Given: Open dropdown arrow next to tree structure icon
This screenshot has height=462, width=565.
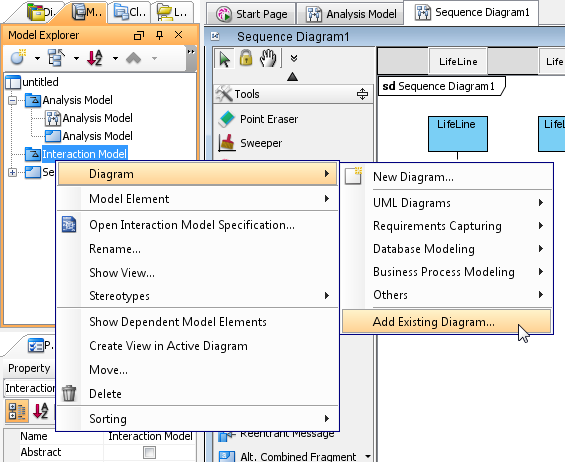Looking at the screenshot, I should click(76, 58).
